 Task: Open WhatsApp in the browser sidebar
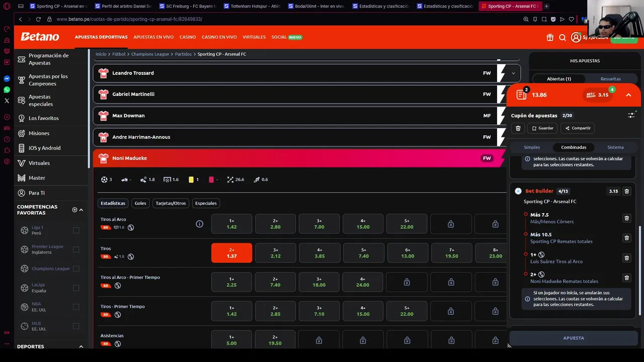[x=7, y=89]
